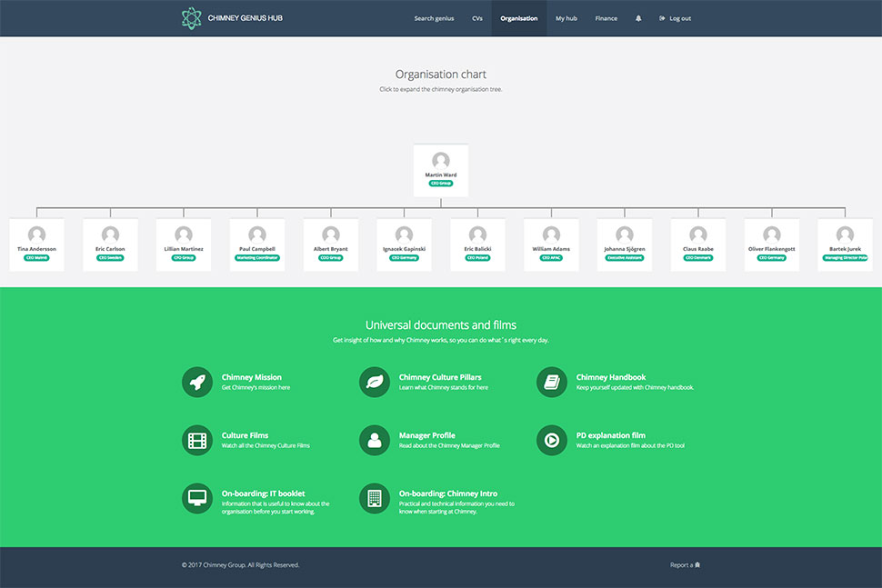Image resolution: width=882 pixels, height=588 pixels.
Task: Select the film strip Culture Films icon
Action: 197,440
